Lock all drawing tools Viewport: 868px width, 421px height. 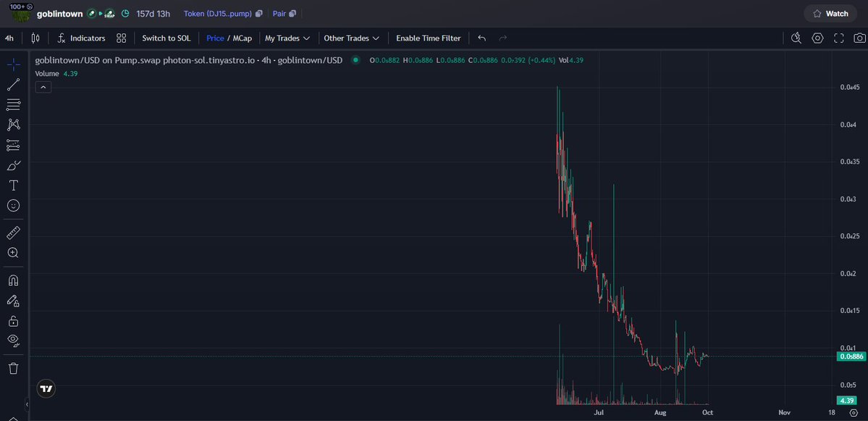point(14,321)
